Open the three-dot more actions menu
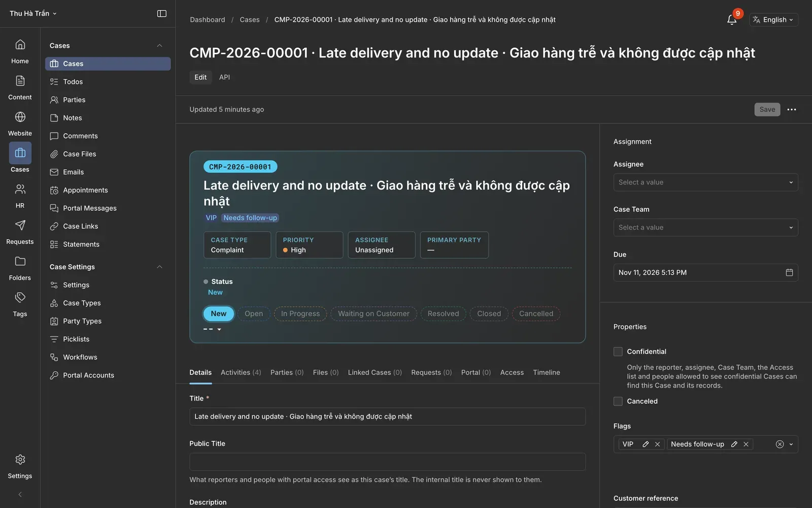The height and width of the screenshot is (508, 812). (x=792, y=109)
